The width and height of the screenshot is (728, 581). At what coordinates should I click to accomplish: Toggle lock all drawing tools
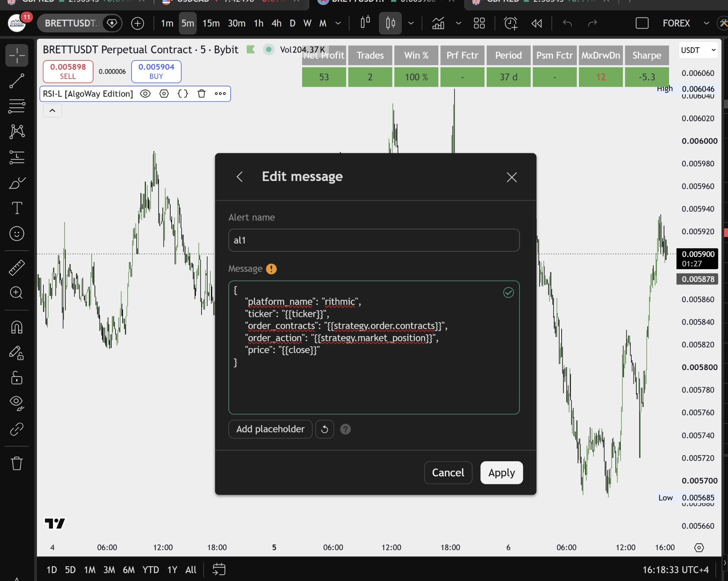(17, 378)
